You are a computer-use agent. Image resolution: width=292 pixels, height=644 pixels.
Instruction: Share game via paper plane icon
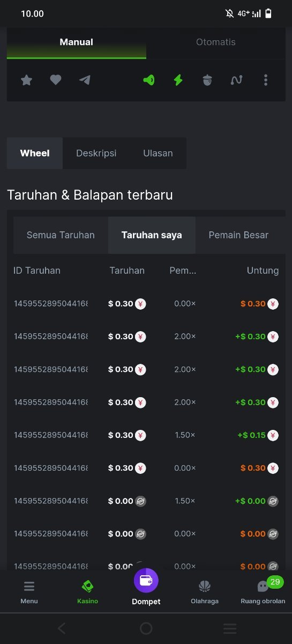(x=85, y=80)
